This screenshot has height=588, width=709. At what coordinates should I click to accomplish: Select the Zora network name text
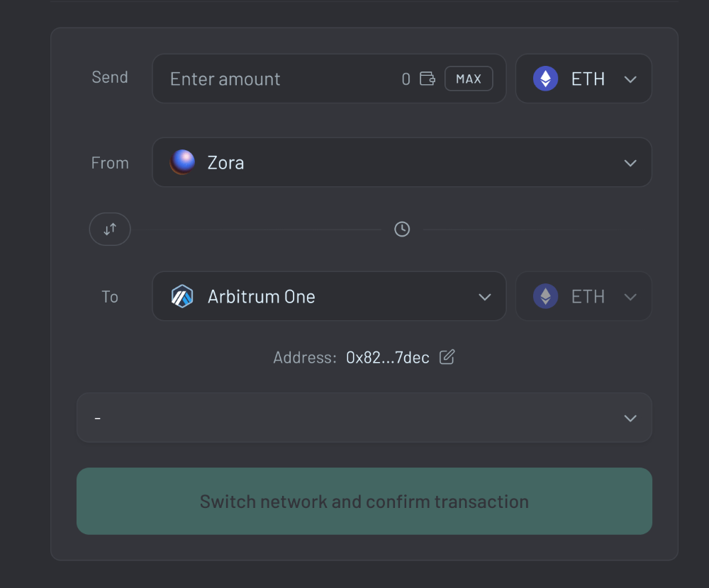[x=226, y=162]
